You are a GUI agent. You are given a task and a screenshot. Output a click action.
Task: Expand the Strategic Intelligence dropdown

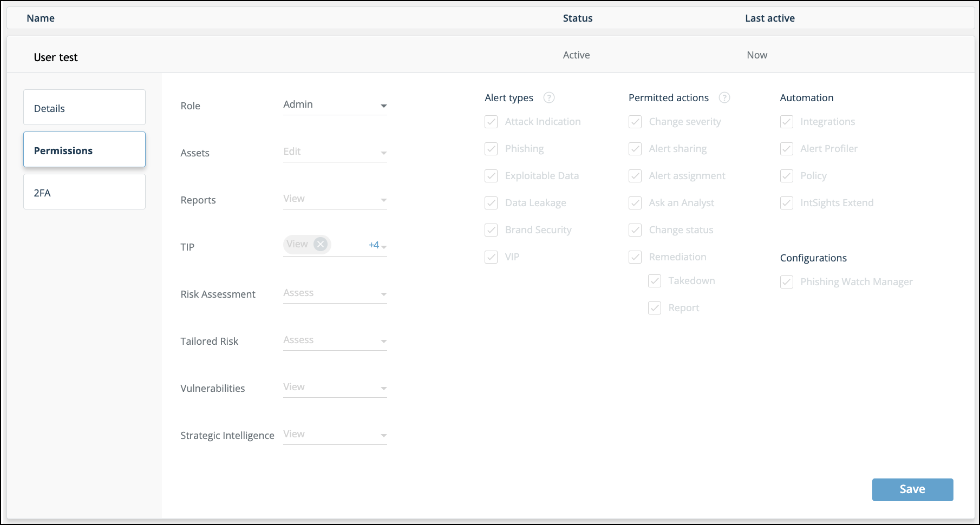tap(335, 435)
